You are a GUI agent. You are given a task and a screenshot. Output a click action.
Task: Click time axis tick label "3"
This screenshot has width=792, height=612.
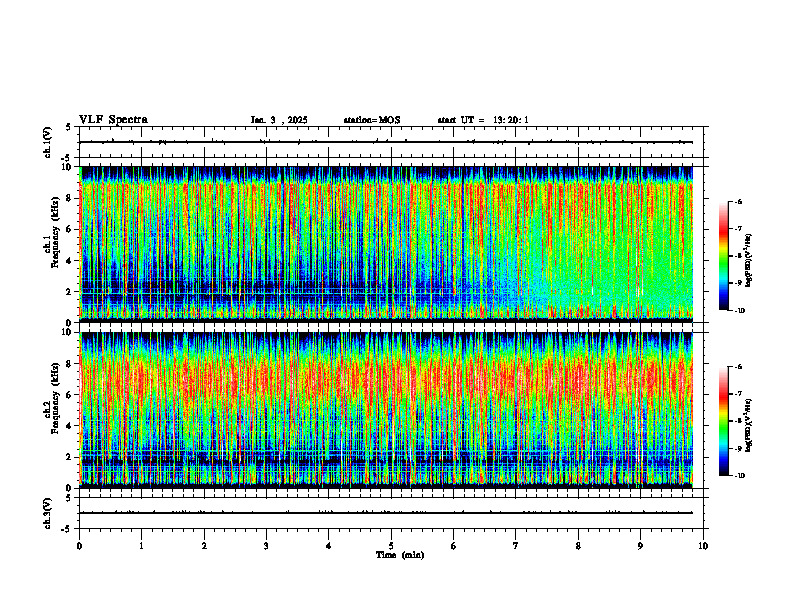(x=266, y=546)
